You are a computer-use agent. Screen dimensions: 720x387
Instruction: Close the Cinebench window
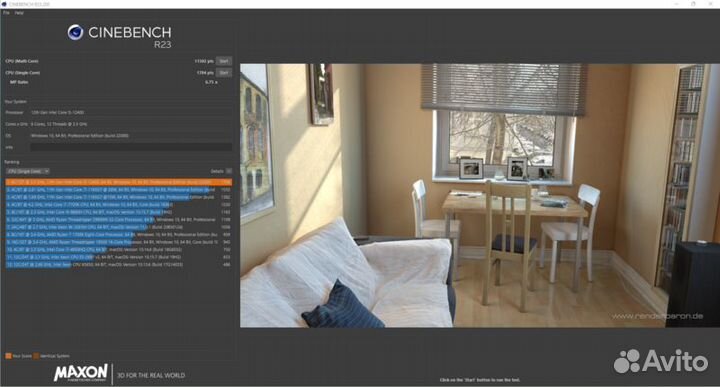710,4
